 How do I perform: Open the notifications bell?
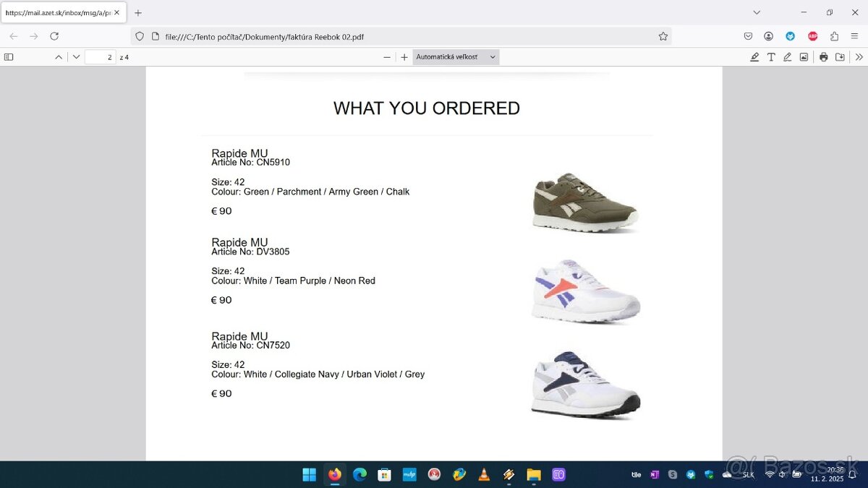(852, 474)
